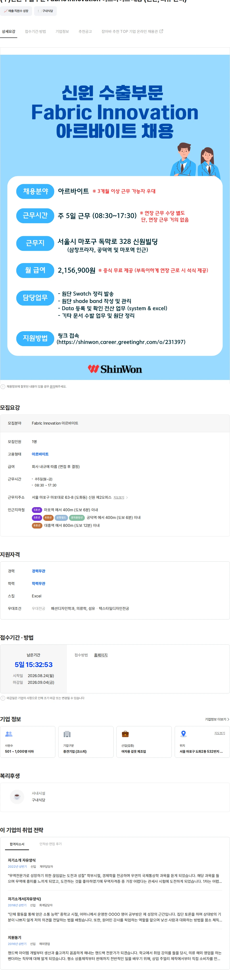Open the 기업정보 tab

click(62, 31)
